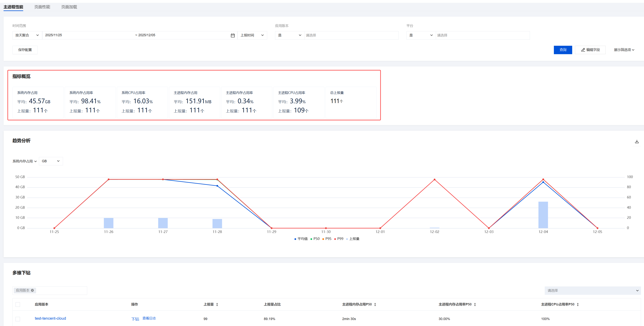Sort by 上报量 column arrows
The image size is (644, 326).
217,305
